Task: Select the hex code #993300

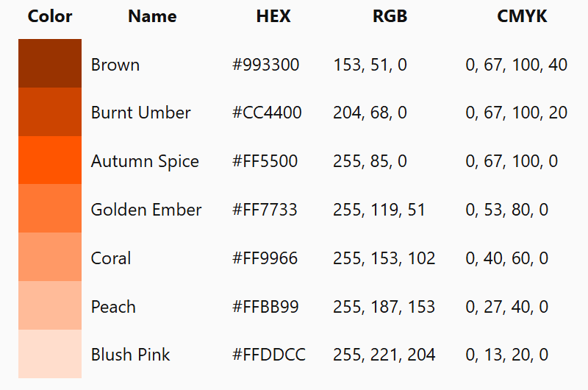Action: click(x=265, y=65)
